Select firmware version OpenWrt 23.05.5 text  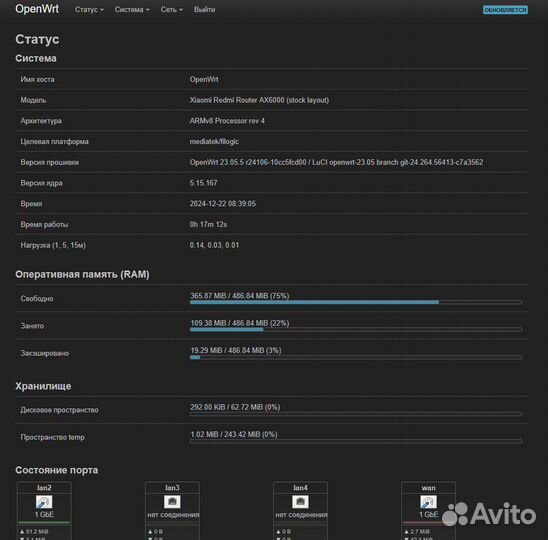pos(217,162)
